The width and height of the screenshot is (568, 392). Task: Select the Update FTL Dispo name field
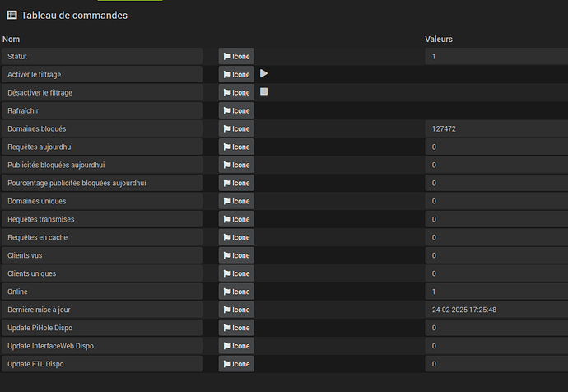(102, 364)
